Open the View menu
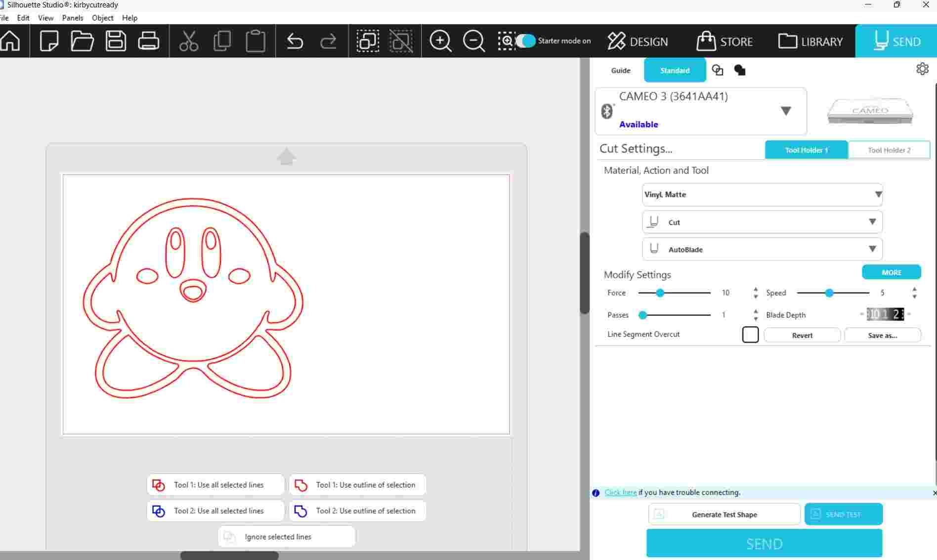 (46, 18)
